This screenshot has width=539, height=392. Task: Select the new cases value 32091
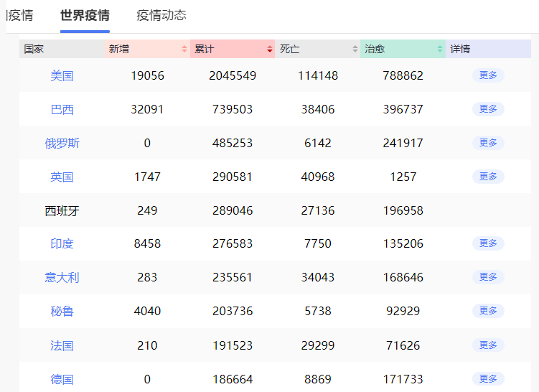(147, 109)
